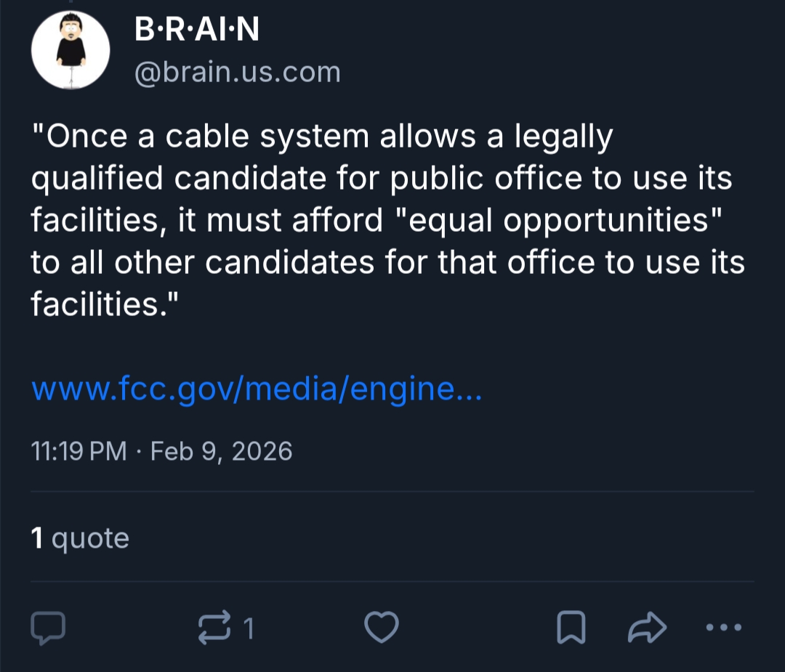Screen dimensions: 785x672
Task: Reply to the B·R·AI·N post
Action: 49,628
